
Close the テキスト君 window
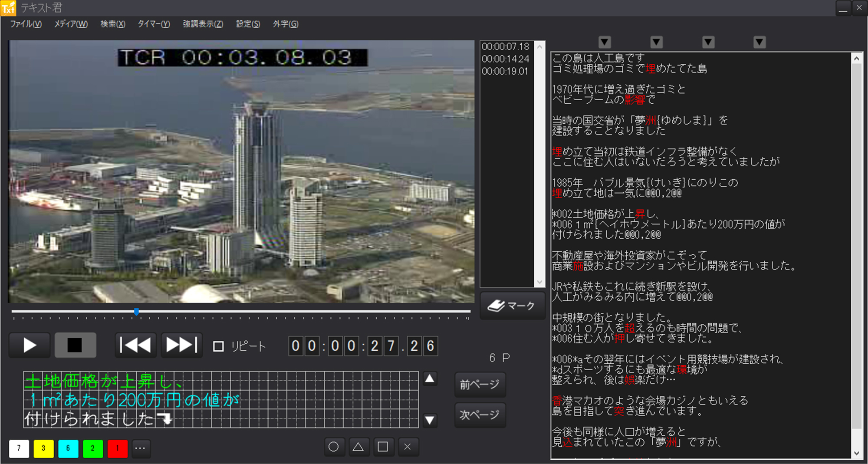859,8
